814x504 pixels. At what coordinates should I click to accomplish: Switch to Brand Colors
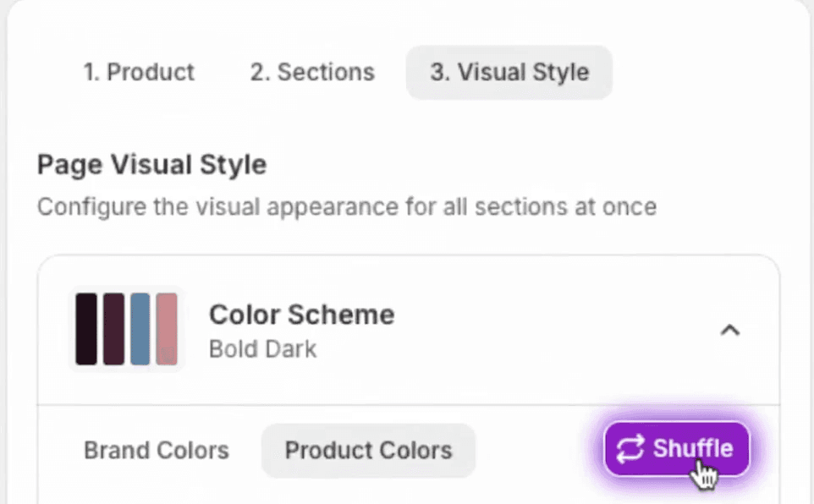pyautogui.click(x=157, y=450)
